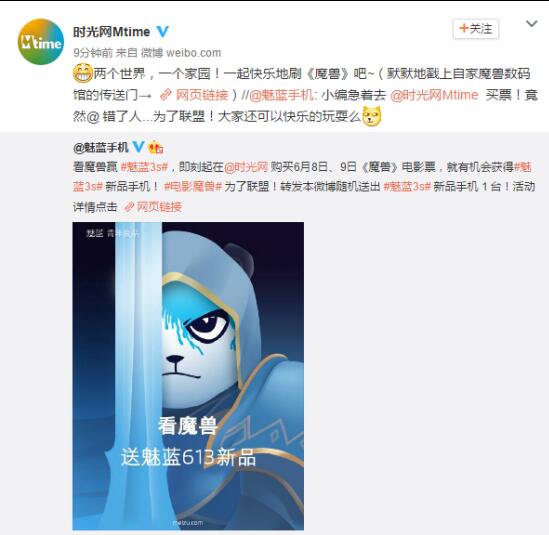Follow the account with +关注 button

click(x=475, y=29)
